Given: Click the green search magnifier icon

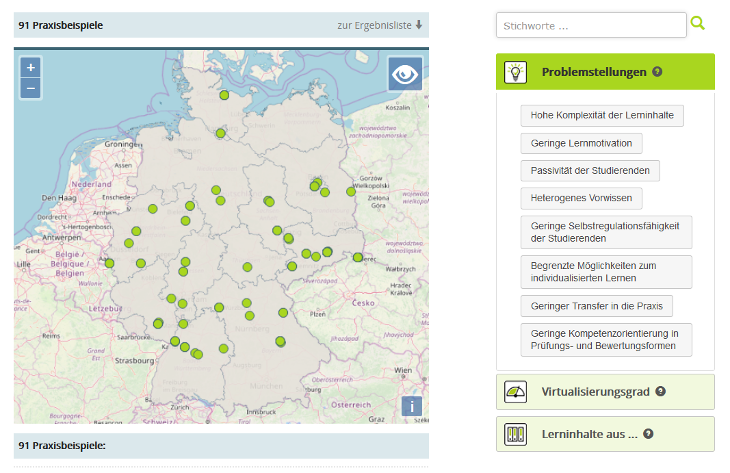Looking at the screenshot, I should [x=698, y=23].
